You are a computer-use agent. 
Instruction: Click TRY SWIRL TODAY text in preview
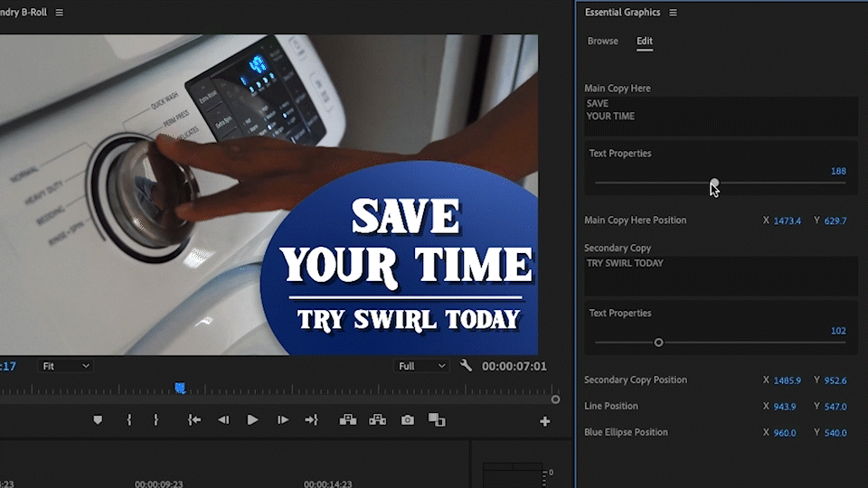(409, 320)
